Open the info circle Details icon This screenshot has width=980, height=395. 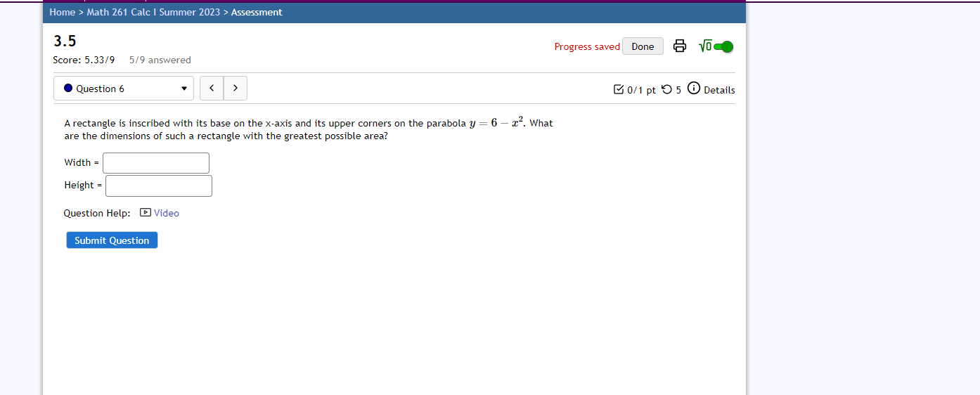coord(693,89)
